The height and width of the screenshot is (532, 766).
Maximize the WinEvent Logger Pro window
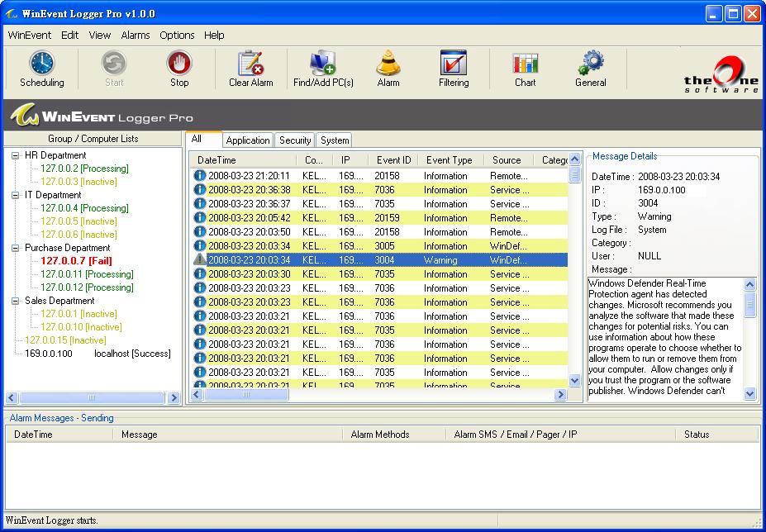(x=733, y=14)
